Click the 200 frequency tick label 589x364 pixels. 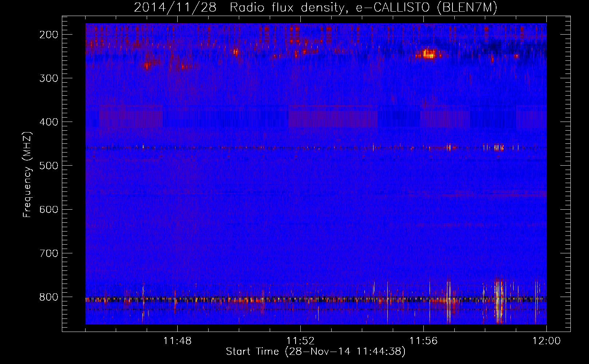coord(49,35)
